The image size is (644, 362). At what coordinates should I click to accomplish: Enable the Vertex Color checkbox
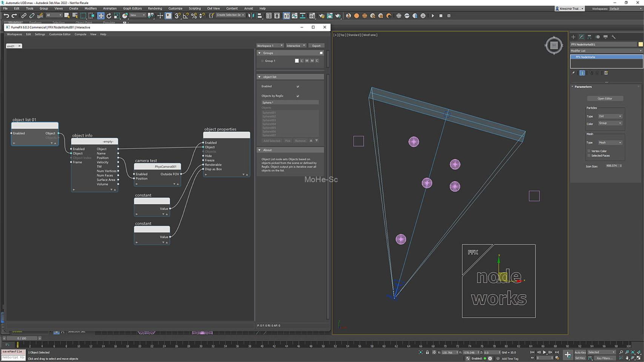(x=589, y=151)
